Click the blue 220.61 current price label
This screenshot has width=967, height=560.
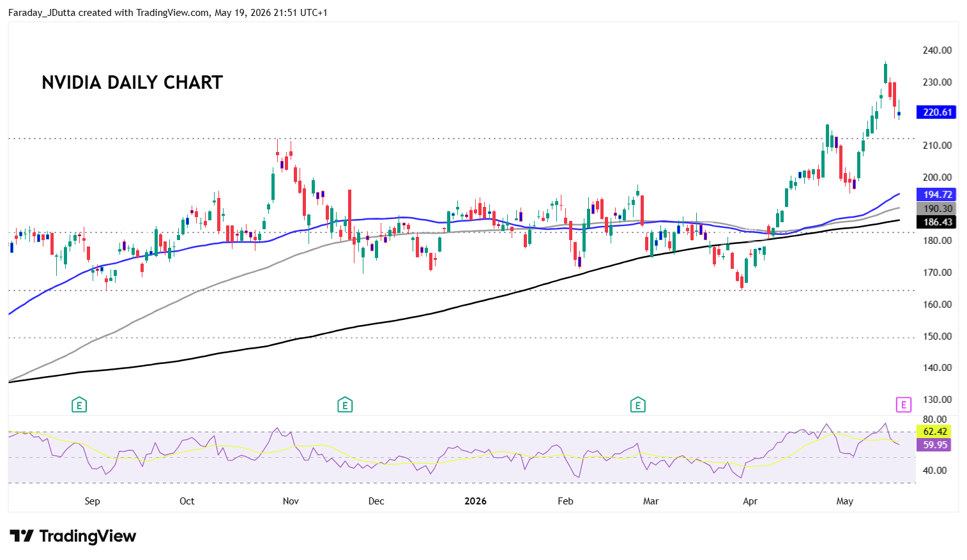[936, 112]
